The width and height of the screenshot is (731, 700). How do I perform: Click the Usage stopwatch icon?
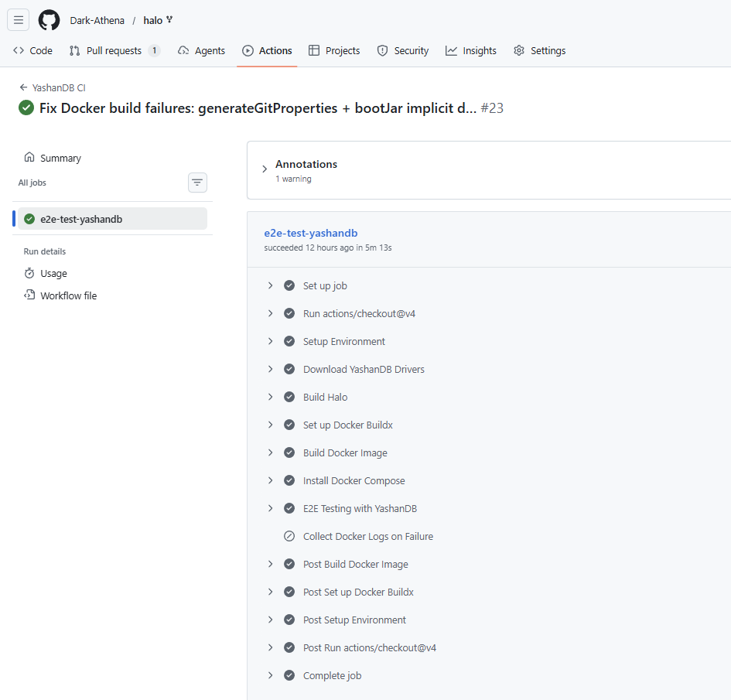(29, 274)
